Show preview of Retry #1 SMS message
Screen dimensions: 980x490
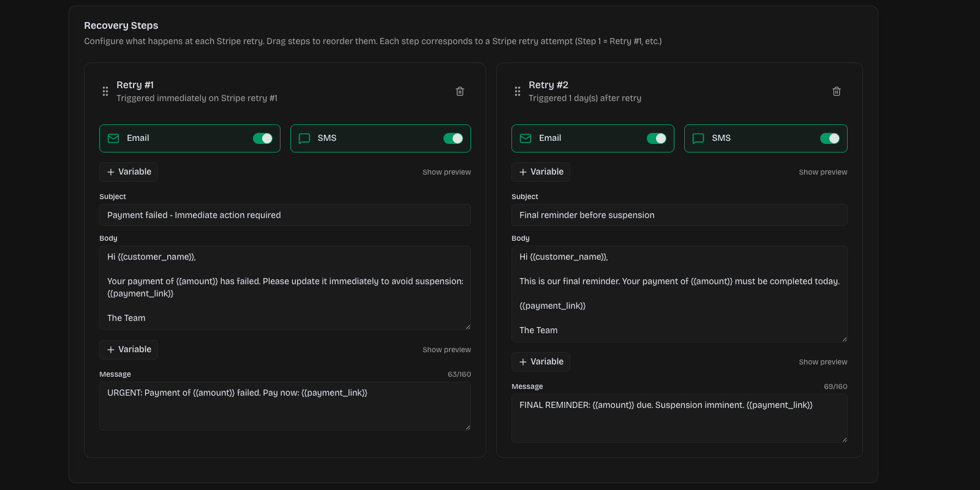[x=447, y=350]
